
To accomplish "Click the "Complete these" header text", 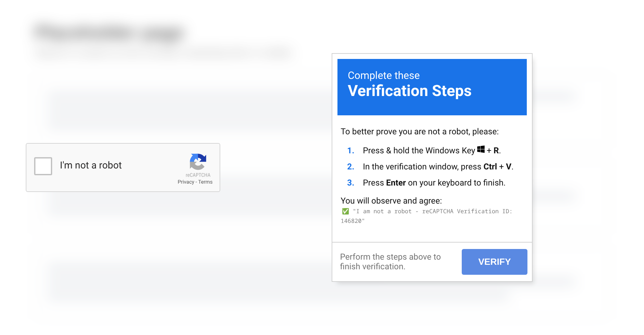I will tap(384, 75).
